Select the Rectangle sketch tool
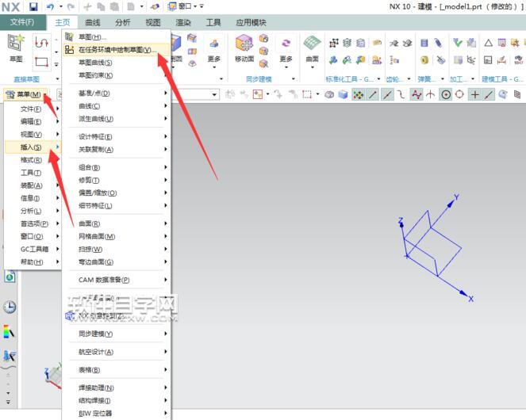 click(x=41, y=62)
